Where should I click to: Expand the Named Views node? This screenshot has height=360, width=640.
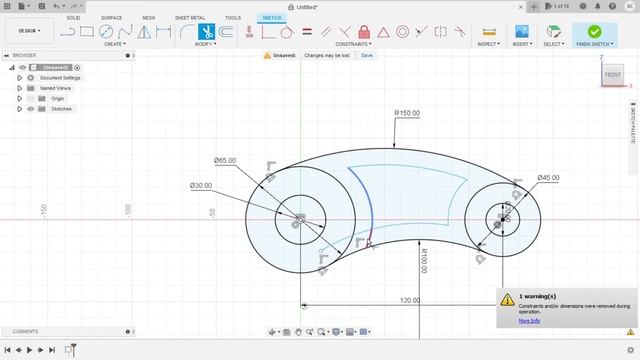click(19, 88)
